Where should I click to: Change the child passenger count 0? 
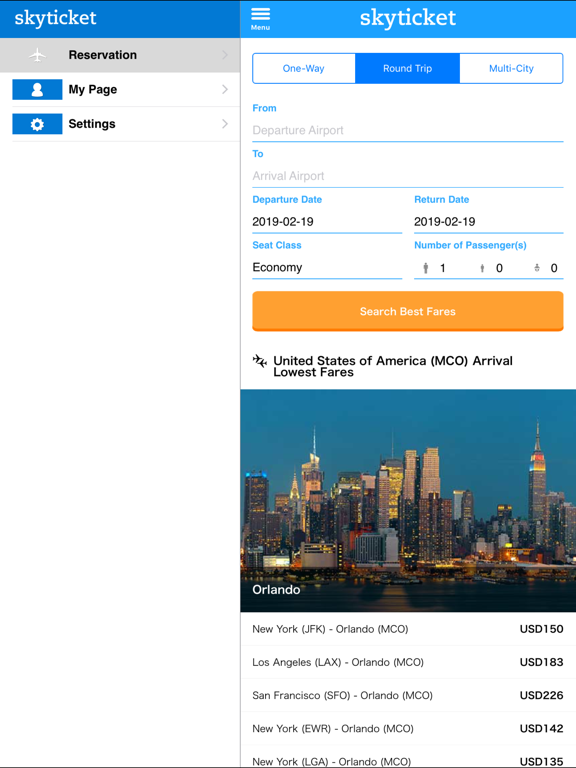tap(499, 268)
